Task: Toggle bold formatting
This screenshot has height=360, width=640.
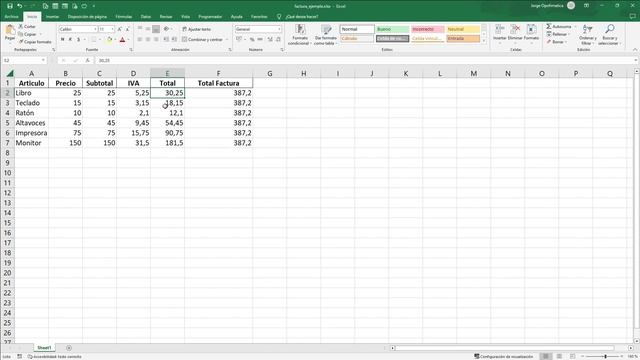Action: click(x=62, y=40)
